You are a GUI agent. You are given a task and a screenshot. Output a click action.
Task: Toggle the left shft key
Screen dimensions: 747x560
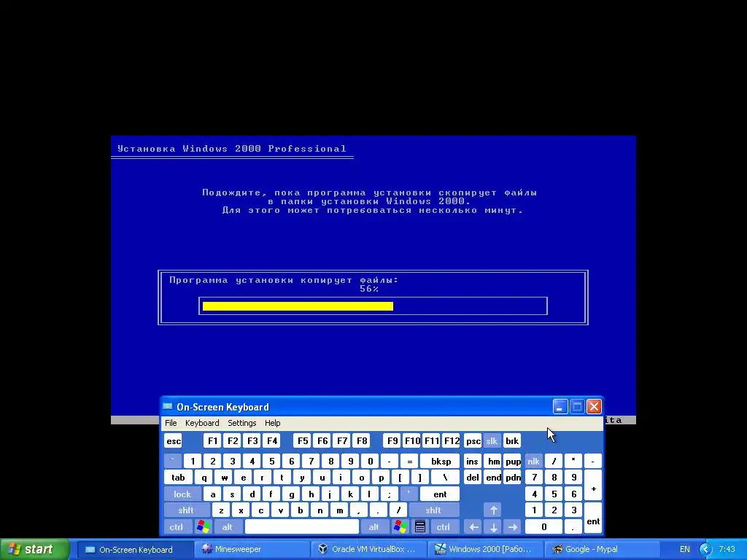[186, 510]
